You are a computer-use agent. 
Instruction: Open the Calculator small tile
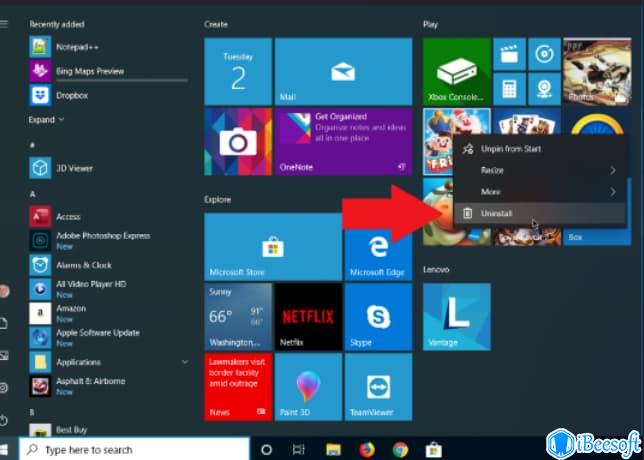coord(509,89)
